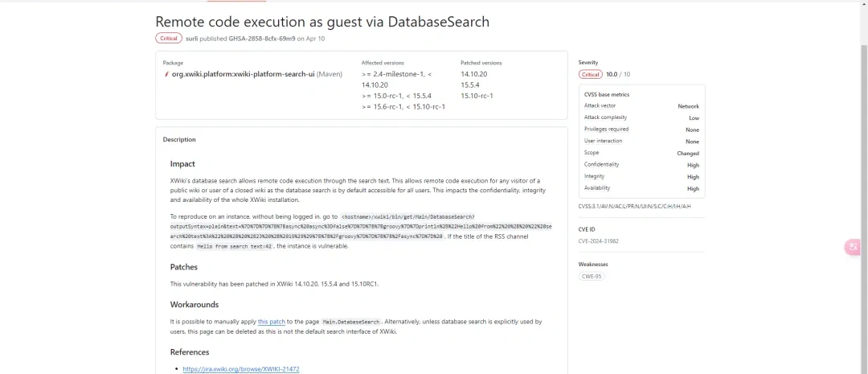Viewport: 868px width, 374px height.
Task: Click the package name org.xwiki.platform:xwiki-platform-search-ui
Action: (243, 74)
